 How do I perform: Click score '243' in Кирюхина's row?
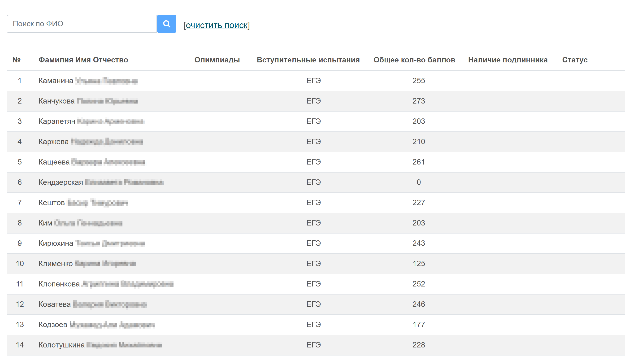point(419,243)
